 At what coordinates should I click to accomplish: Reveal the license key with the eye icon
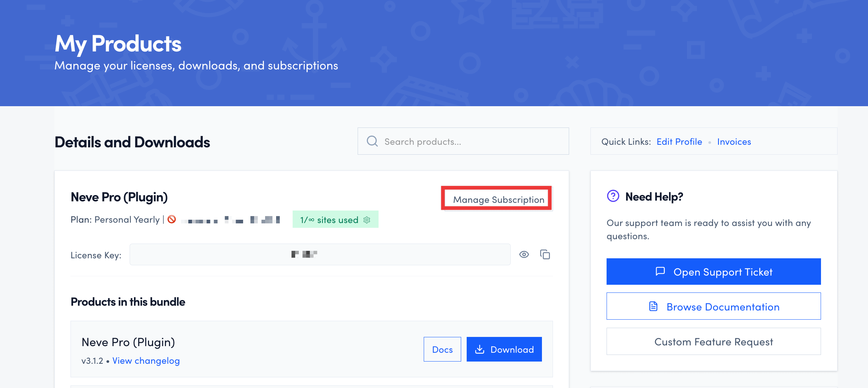pyautogui.click(x=524, y=254)
